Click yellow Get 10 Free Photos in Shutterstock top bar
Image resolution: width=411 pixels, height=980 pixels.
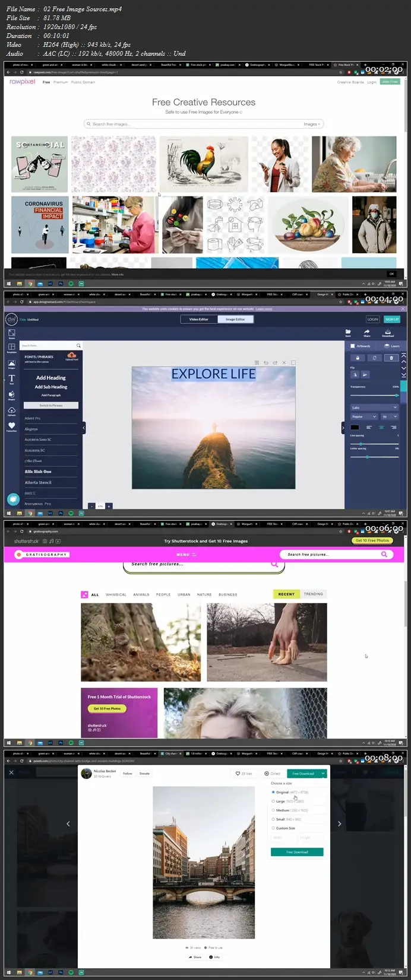coord(372,540)
